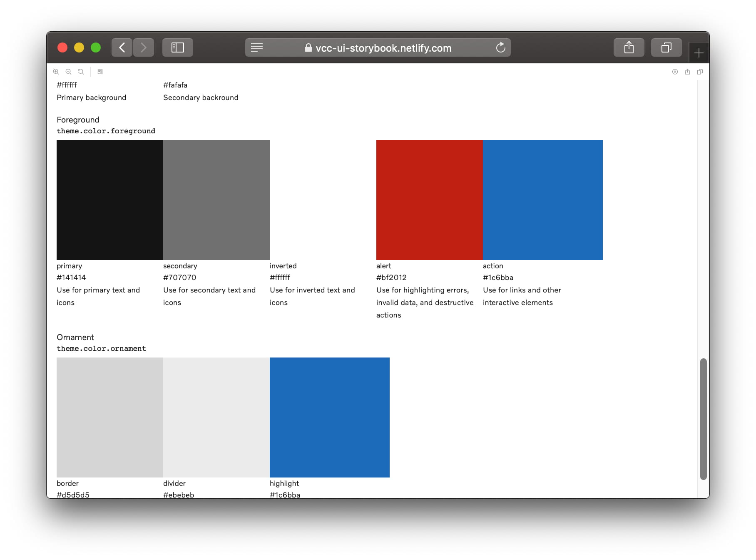
Task: Select the alert red #bf2012 swatch
Action: pyautogui.click(x=429, y=200)
